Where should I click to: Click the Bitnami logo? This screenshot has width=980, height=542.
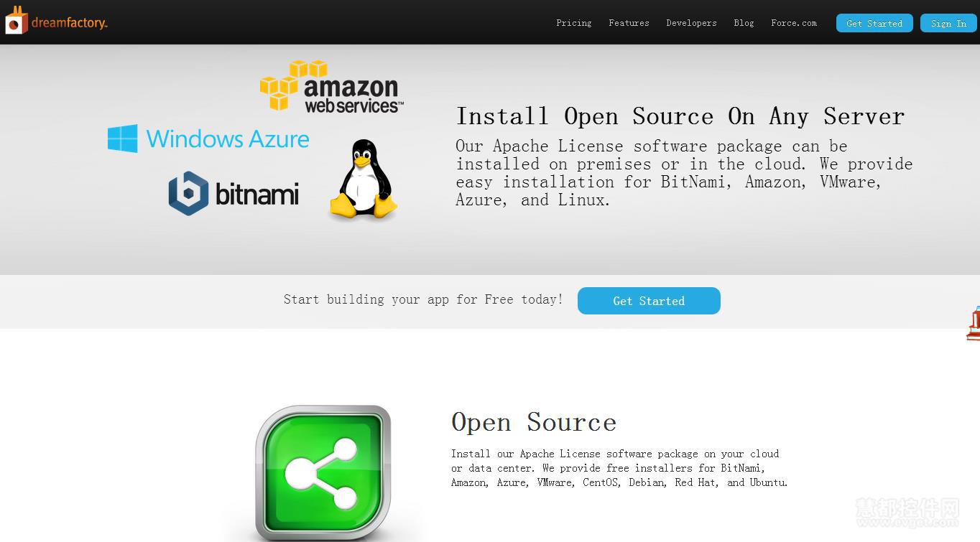click(x=234, y=193)
